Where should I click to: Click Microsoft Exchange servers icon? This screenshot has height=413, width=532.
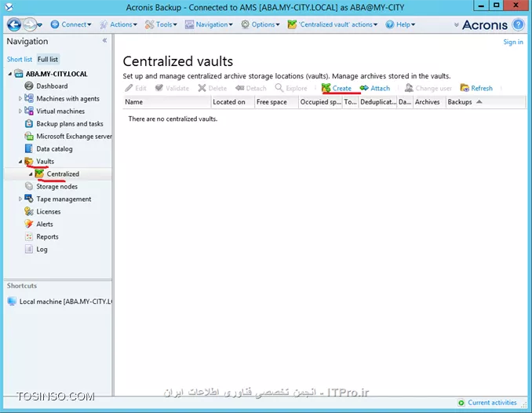(x=29, y=136)
